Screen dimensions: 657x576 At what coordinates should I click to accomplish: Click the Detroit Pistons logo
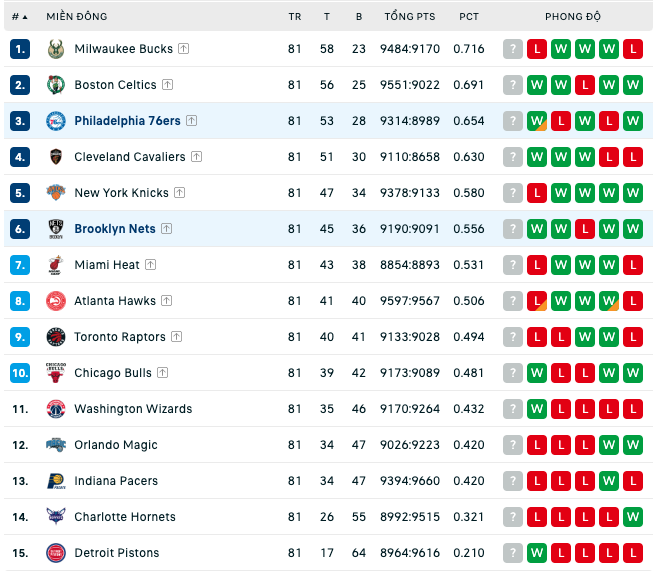pos(56,553)
